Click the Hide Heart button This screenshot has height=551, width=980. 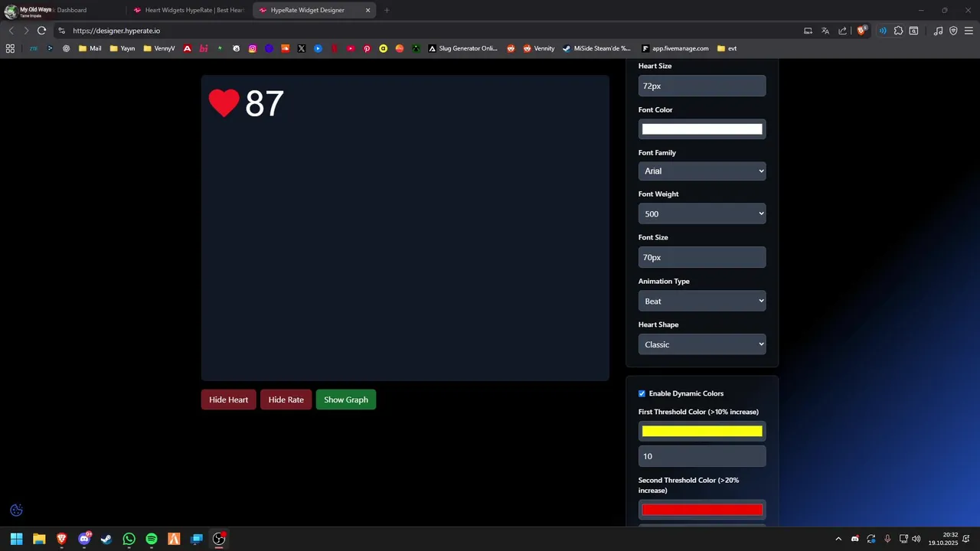pos(228,399)
